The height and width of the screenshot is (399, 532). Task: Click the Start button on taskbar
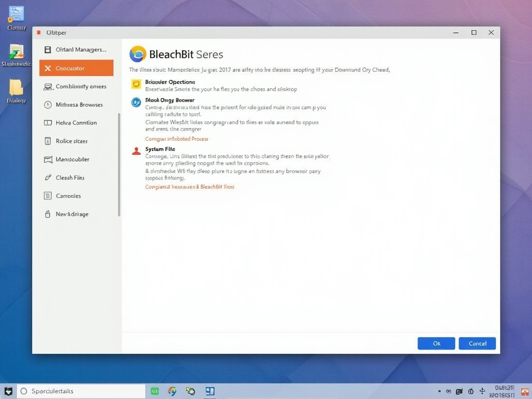click(8, 391)
